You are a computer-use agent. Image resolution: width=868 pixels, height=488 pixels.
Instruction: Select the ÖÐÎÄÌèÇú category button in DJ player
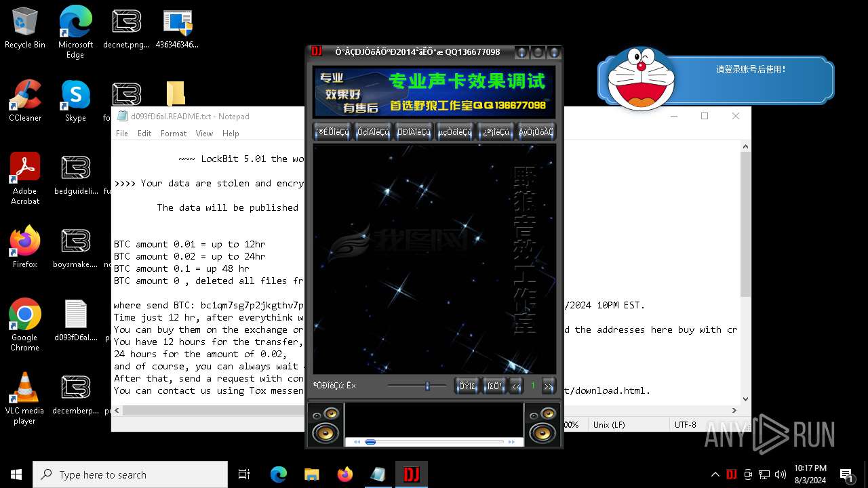(414, 132)
